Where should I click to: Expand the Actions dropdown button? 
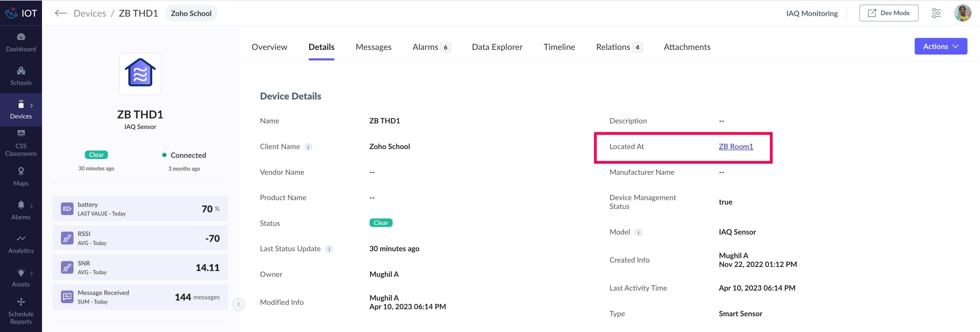pyautogui.click(x=940, y=46)
